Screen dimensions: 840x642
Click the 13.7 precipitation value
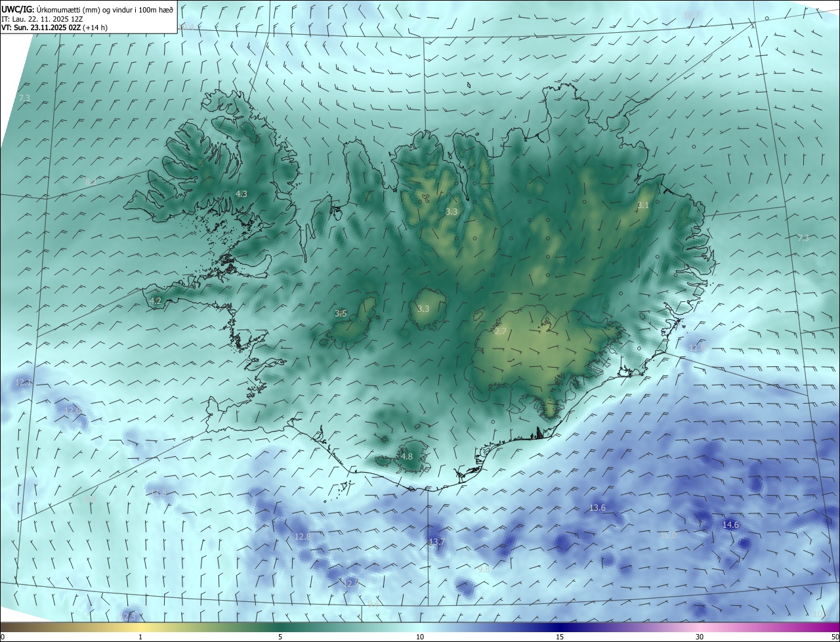(436, 542)
